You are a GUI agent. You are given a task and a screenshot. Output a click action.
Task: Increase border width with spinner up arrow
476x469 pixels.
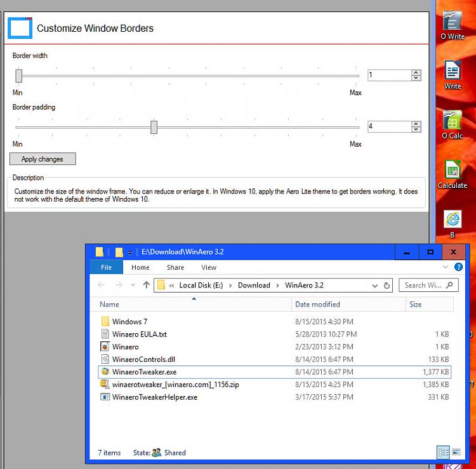(416, 72)
